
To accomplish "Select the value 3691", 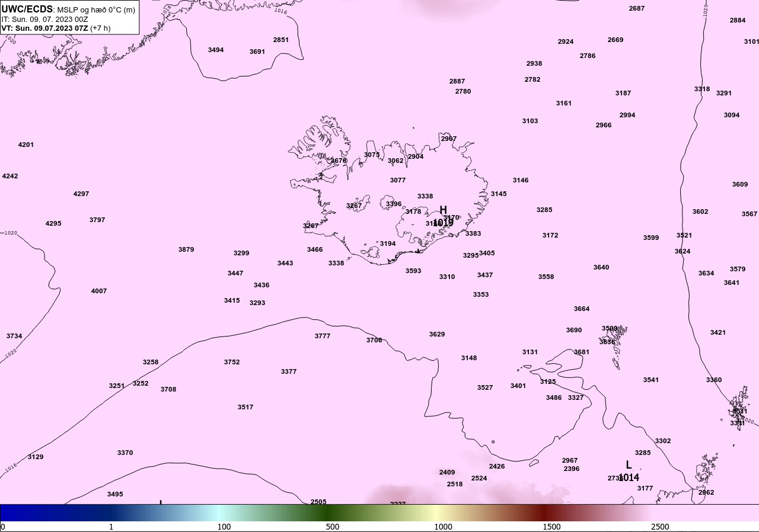I will 257,52.
